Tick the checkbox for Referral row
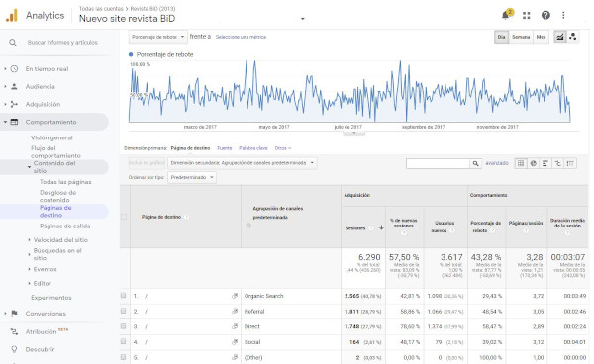The image size is (594, 364). click(x=123, y=311)
